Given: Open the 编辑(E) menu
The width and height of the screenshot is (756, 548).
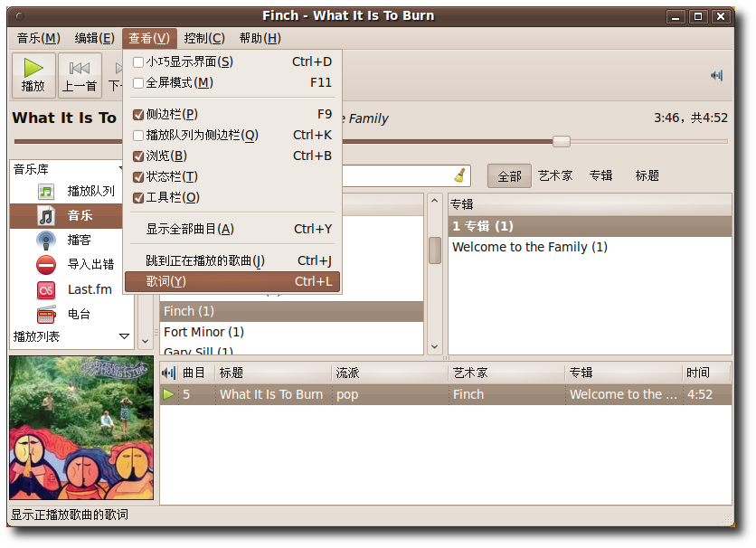Looking at the screenshot, I should pos(94,38).
